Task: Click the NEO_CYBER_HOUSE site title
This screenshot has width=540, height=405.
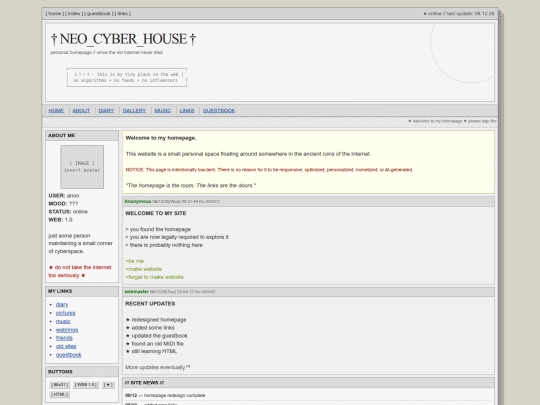Action: [x=123, y=39]
